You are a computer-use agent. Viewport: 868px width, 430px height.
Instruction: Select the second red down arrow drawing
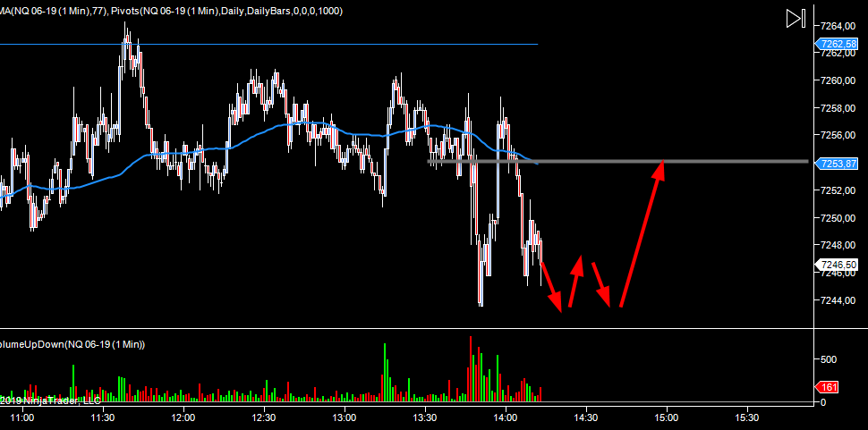(600, 284)
